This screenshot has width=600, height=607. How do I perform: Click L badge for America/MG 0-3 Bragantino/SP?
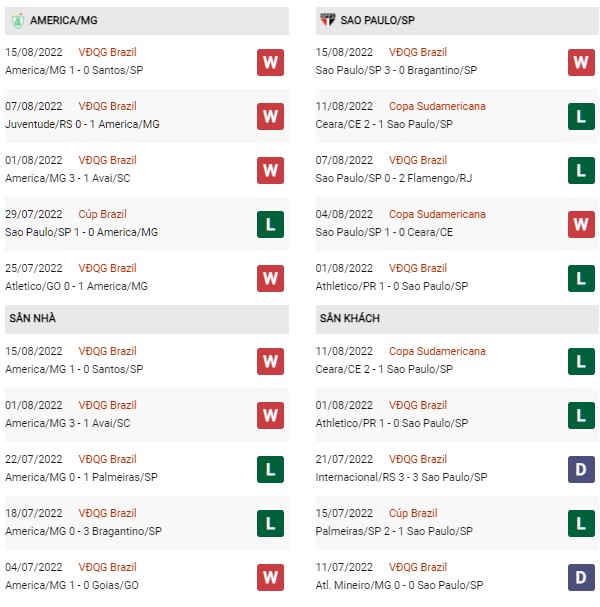tap(270, 524)
